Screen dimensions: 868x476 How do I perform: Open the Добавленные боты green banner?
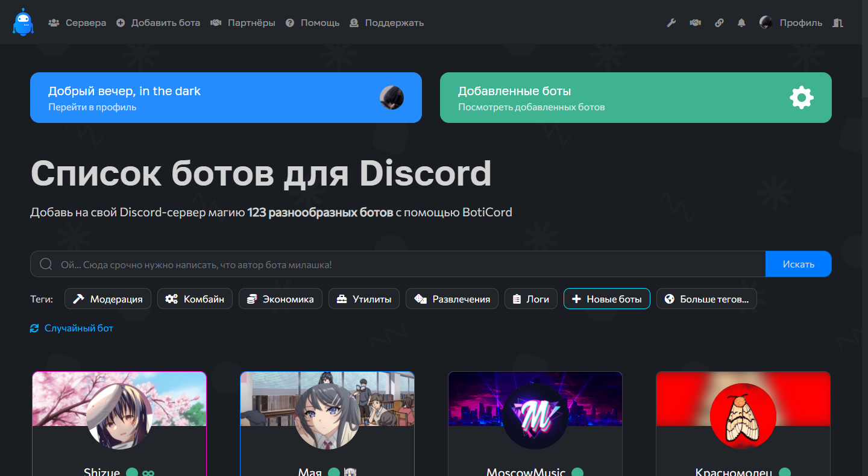636,98
